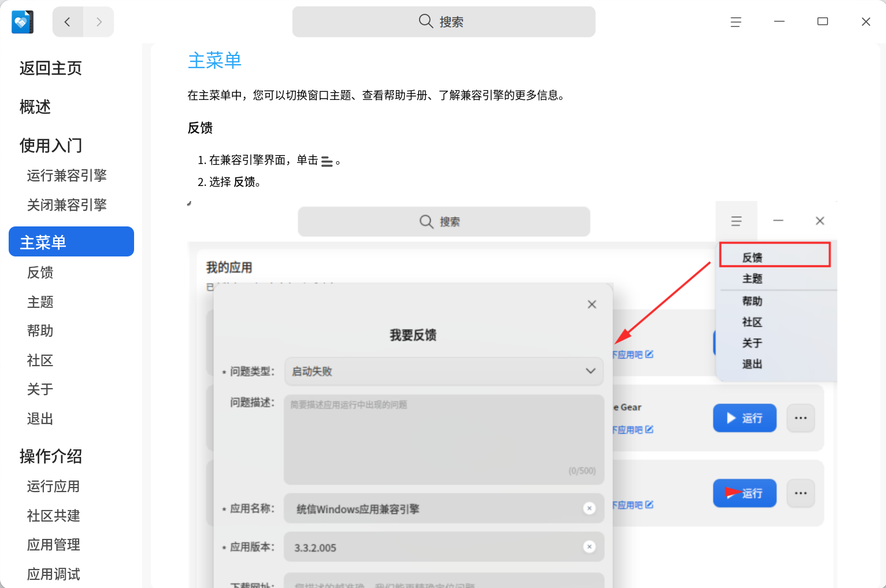Choose 帮助 in the sidebar
Image resolution: width=886 pixels, height=588 pixels.
40,331
